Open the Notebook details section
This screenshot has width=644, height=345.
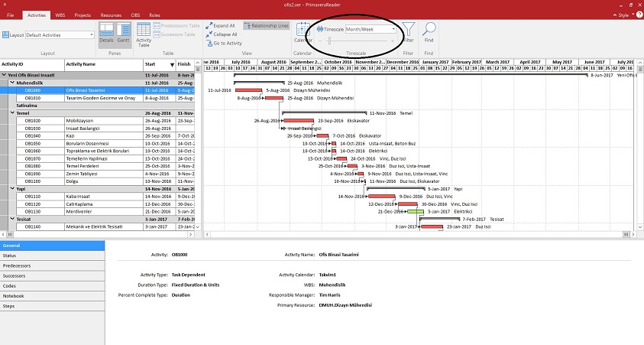(13, 295)
